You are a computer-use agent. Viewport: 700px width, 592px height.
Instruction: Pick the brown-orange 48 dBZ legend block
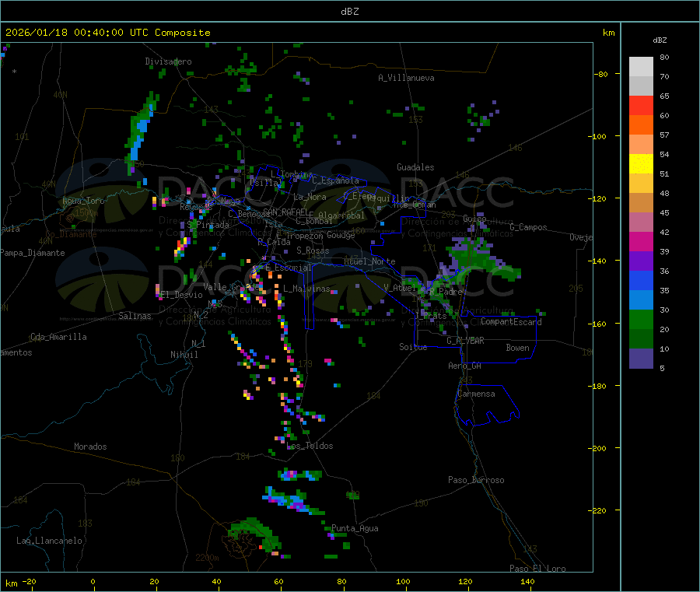pos(641,203)
